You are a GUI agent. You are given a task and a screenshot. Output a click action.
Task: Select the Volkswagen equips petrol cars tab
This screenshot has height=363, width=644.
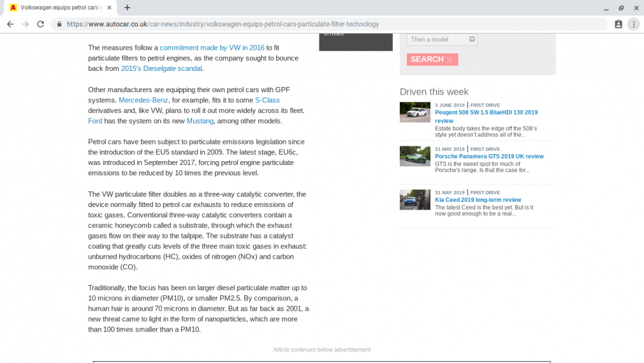coord(61,7)
